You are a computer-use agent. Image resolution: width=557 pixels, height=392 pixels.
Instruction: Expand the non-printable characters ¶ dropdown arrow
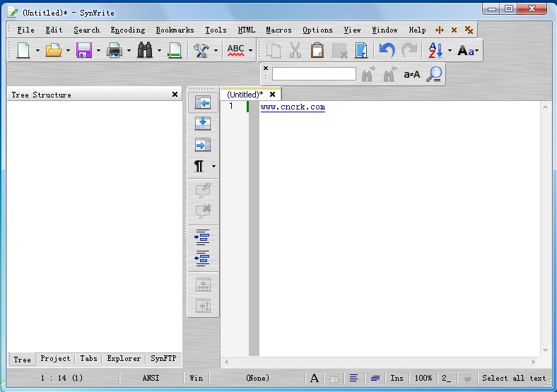213,167
